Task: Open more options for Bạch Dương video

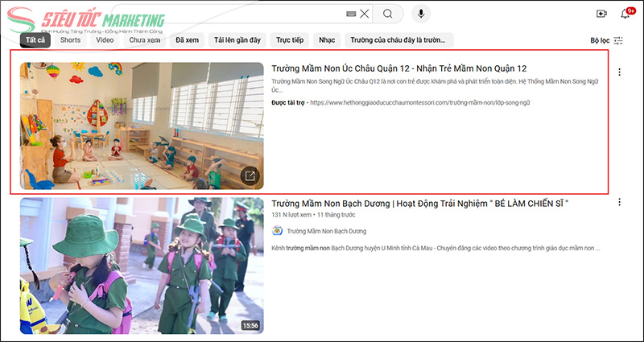Action: point(619,208)
